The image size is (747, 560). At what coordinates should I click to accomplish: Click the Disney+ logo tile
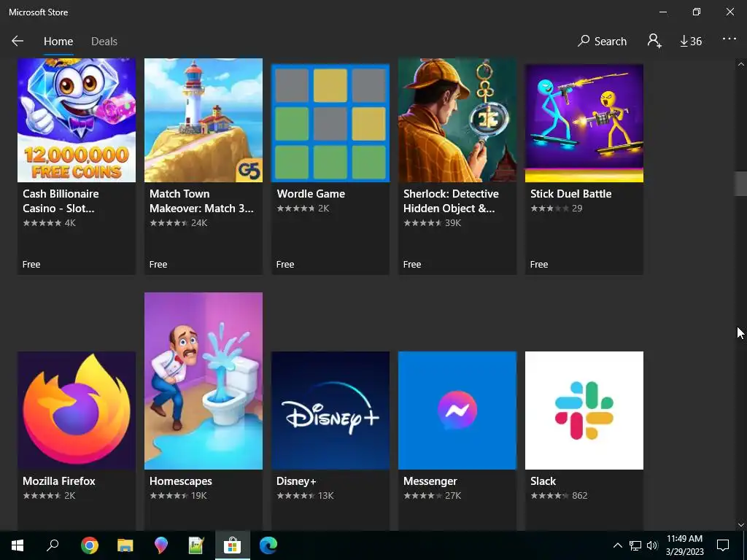pyautogui.click(x=330, y=411)
